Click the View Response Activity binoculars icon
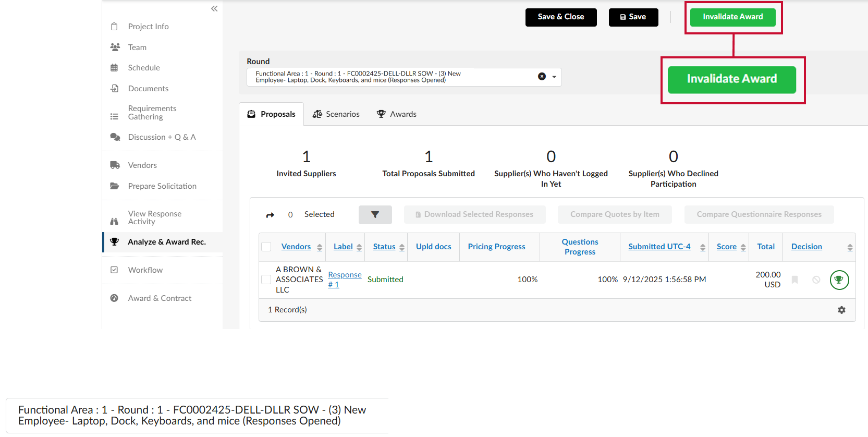The image size is (868, 437). click(x=114, y=221)
